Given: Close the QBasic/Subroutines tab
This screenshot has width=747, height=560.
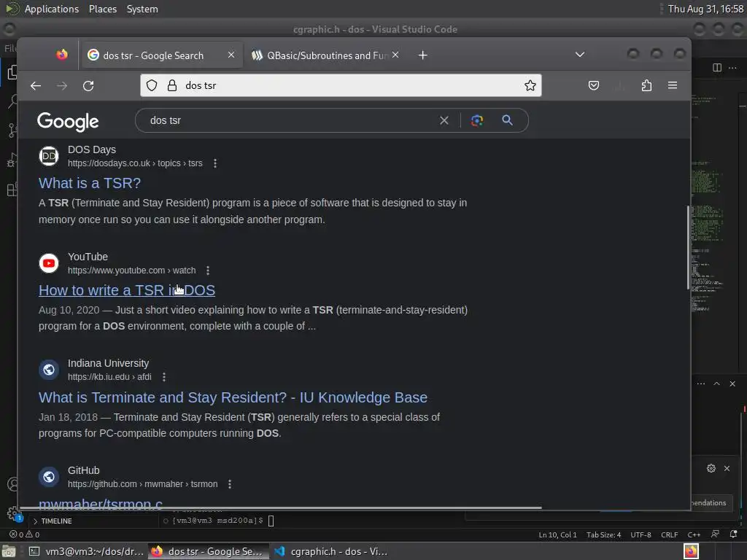Looking at the screenshot, I should 395,55.
